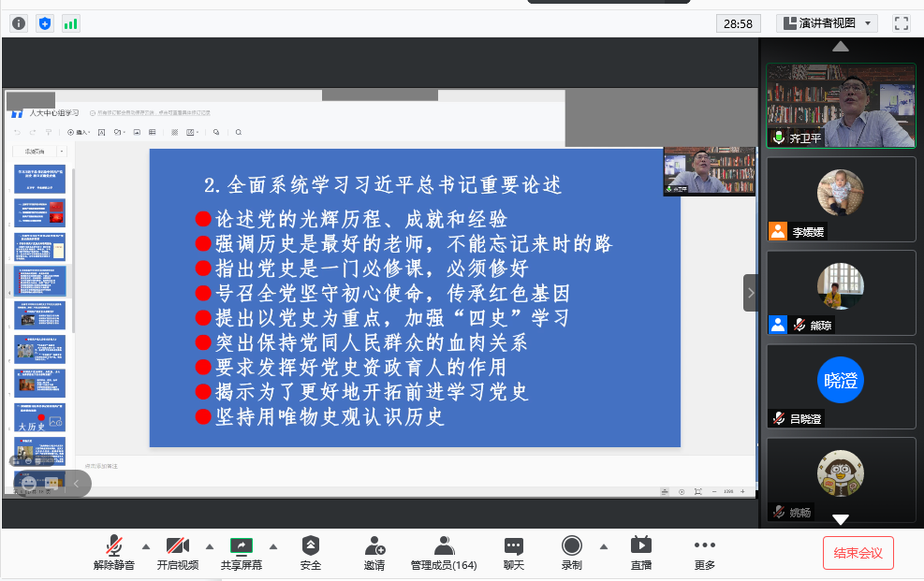The image size is (924, 581).
Task: Click the blue security shield icon
Action: coord(45,23)
